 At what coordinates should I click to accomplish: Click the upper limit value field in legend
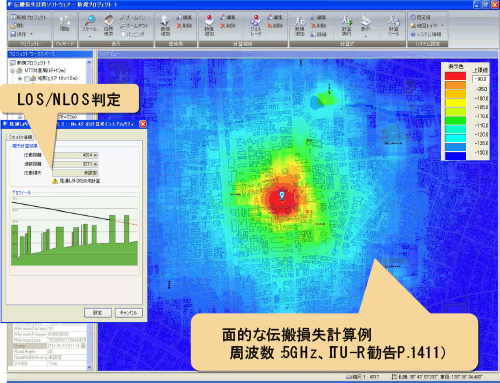[x=480, y=79]
